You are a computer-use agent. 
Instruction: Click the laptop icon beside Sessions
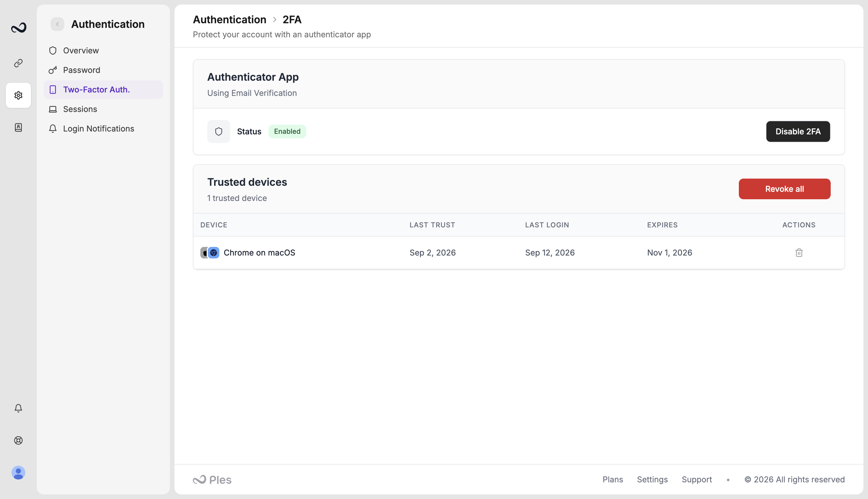(x=53, y=109)
